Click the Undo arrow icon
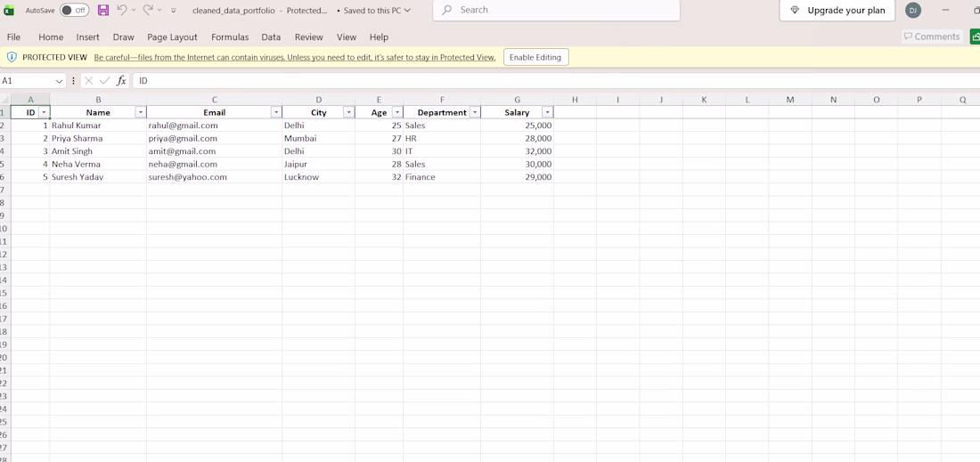This screenshot has width=980, height=462. coord(123,10)
